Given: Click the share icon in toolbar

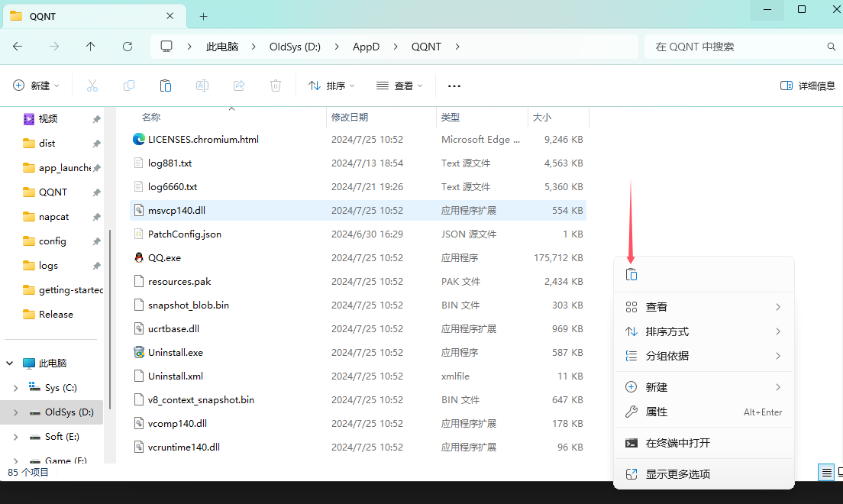Looking at the screenshot, I should click(239, 86).
